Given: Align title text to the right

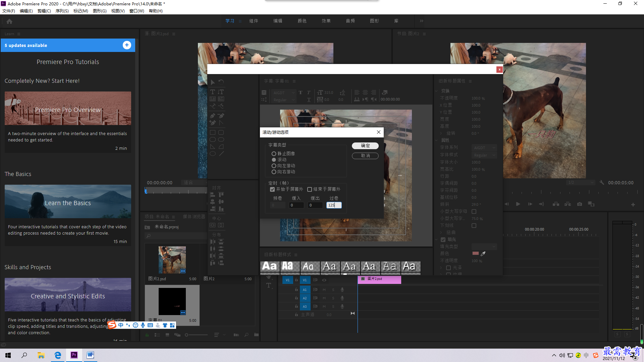Looking at the screenshot, I should 374,92.
